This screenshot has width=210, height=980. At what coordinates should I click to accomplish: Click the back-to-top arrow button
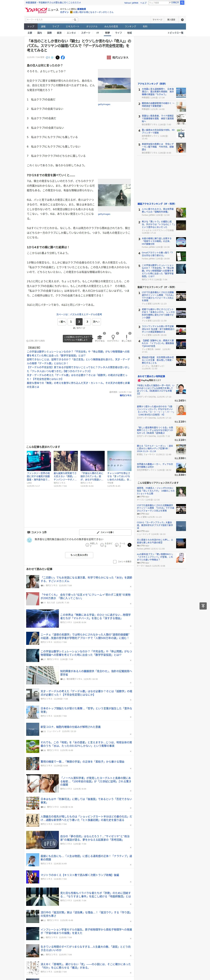click(203, 606)
